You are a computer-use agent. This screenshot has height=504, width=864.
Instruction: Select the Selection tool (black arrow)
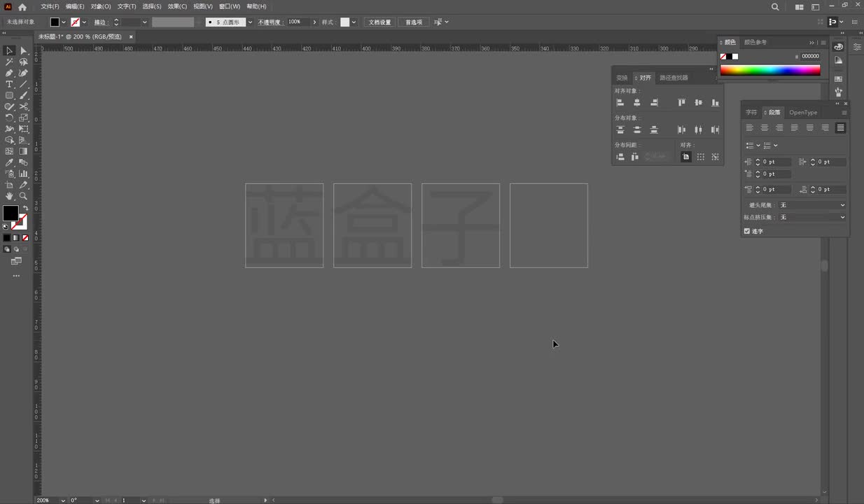[x=9, y=50]
